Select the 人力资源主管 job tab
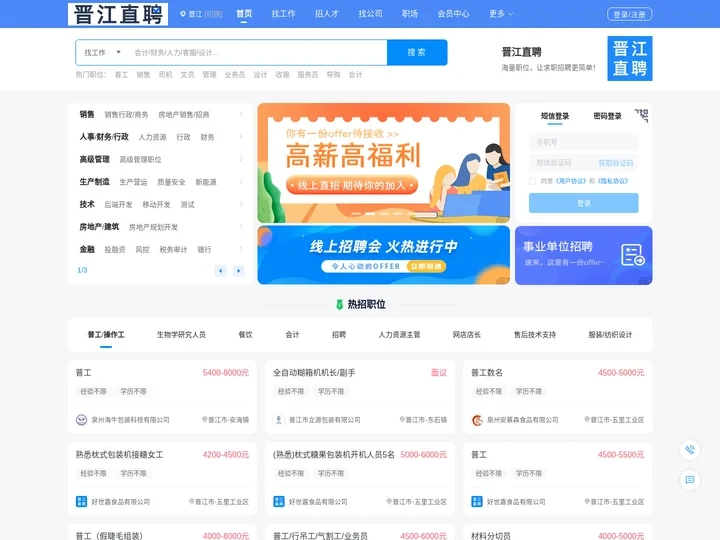 [x=399, y=335]
